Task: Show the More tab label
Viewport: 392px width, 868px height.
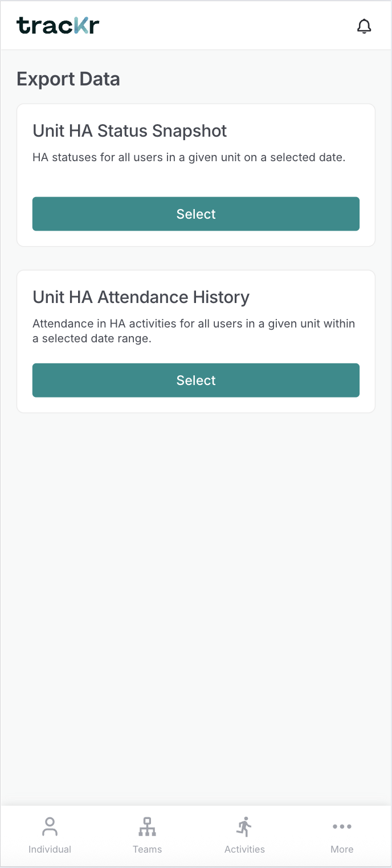Action: [x=342, y=849]
